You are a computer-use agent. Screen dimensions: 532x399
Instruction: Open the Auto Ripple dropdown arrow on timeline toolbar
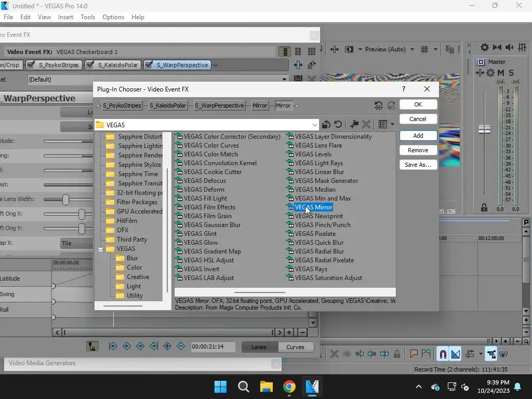481,354
